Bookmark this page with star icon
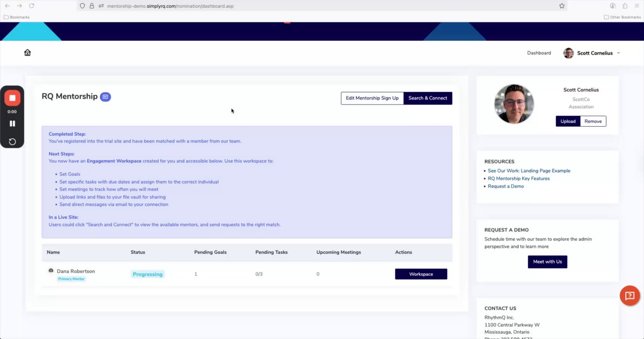644x339 pixels. pyautogui.click(x=562, y=6)
